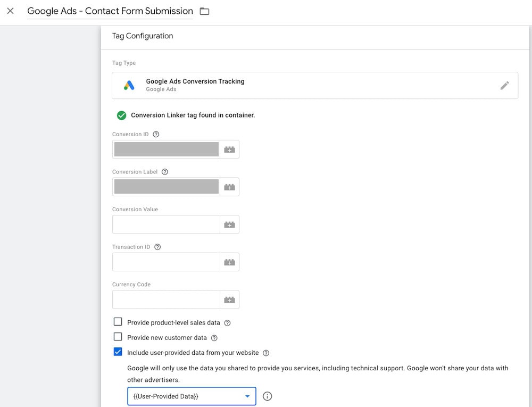Open help for Transaction ID

click(157, 247)
